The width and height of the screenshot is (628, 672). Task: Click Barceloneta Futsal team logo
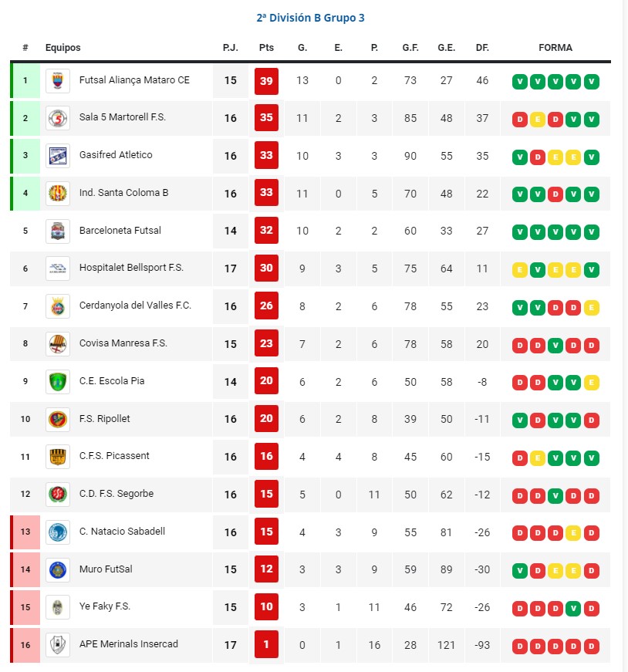point(58,231)
